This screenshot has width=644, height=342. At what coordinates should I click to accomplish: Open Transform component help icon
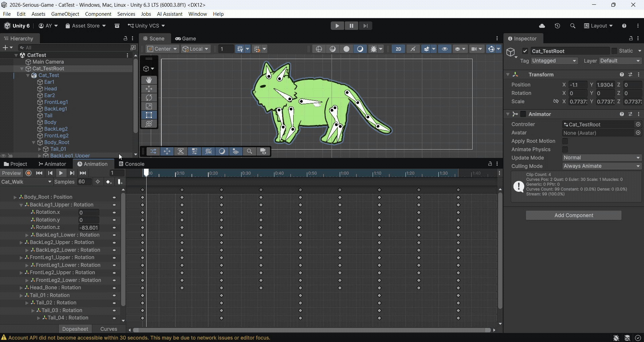622,74
